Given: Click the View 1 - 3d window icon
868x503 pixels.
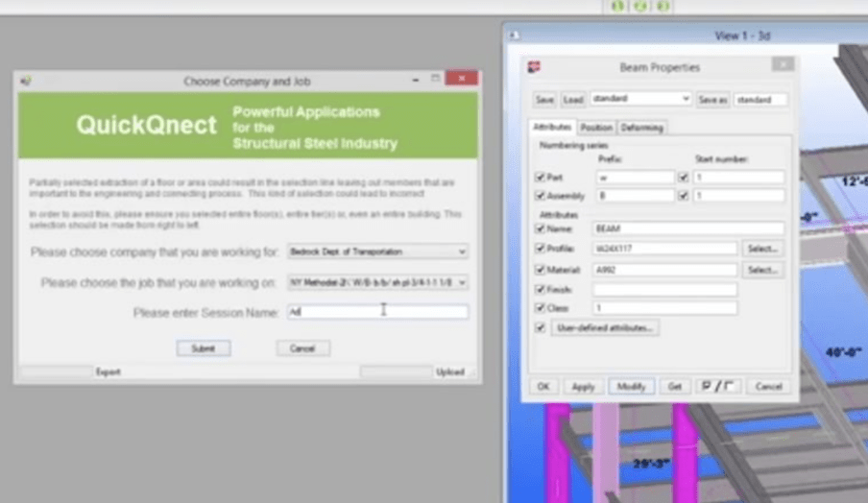Looking at the screenshot, I should click(x=515, y=36).
